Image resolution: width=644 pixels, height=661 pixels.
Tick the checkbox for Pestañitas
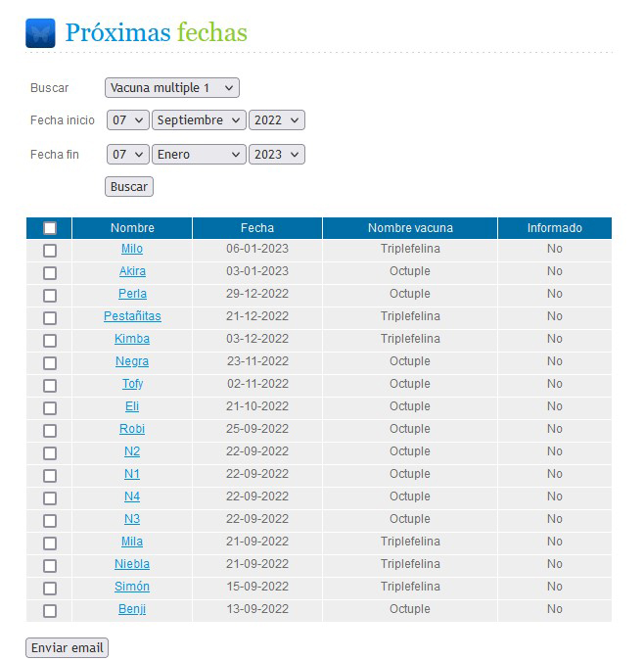[x=50, y=318]
